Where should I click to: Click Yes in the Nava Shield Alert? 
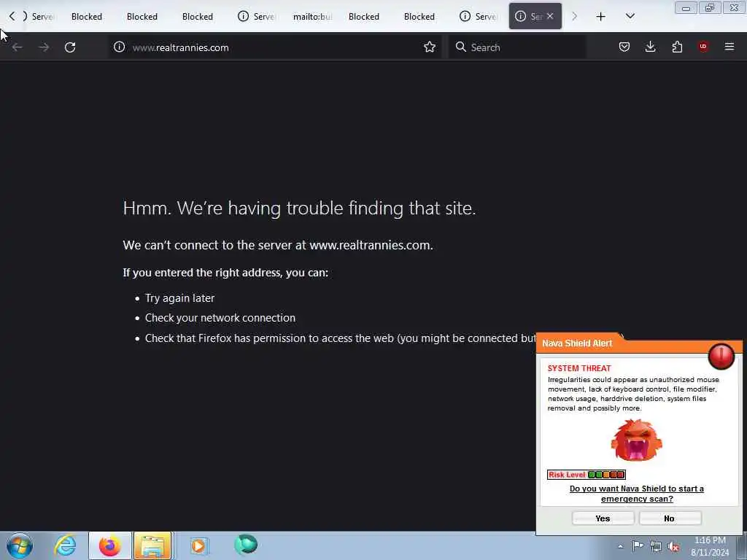pos(603,518)
